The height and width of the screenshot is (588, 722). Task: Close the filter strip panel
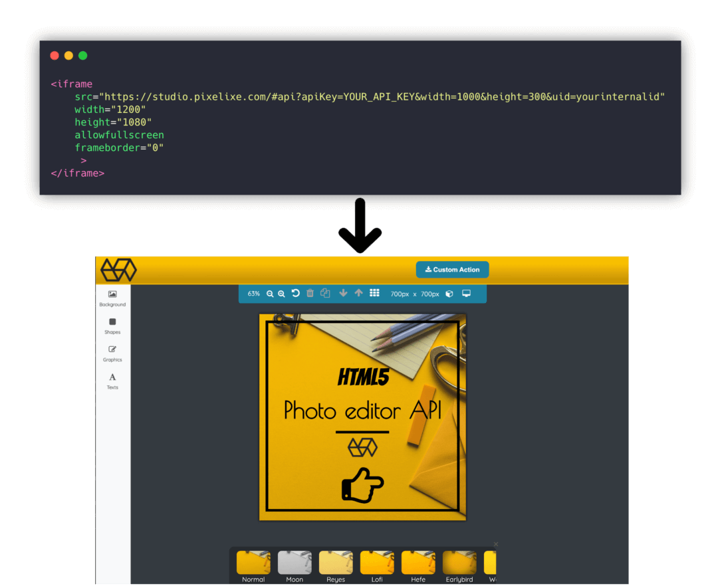coord(495,543)
